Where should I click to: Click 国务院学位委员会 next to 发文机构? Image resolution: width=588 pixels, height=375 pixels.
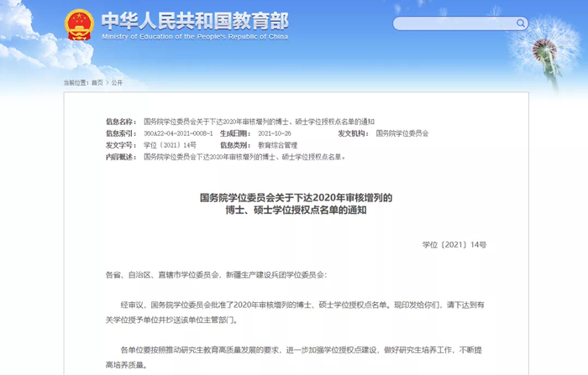tap(402, 133)
